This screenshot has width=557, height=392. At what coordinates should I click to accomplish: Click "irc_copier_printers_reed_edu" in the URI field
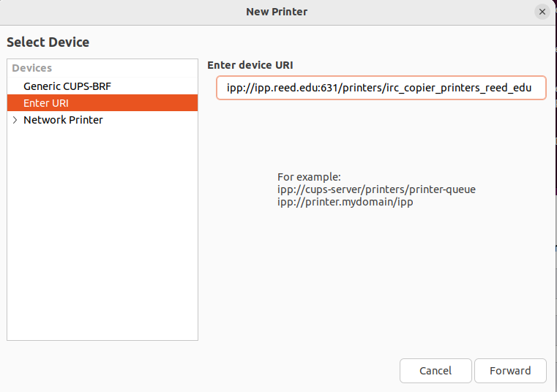(463, 88)
